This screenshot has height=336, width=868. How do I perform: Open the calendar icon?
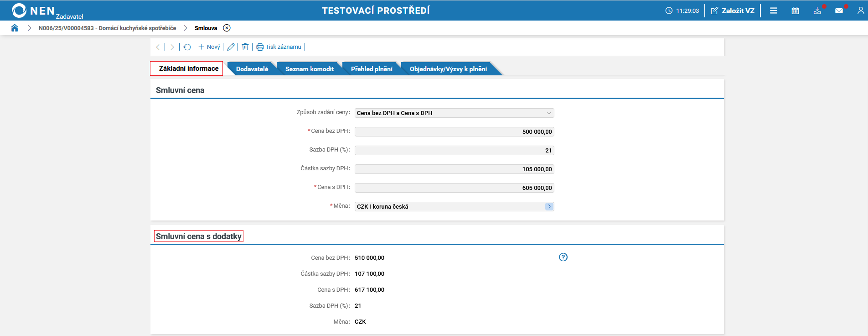pos(796,10)
